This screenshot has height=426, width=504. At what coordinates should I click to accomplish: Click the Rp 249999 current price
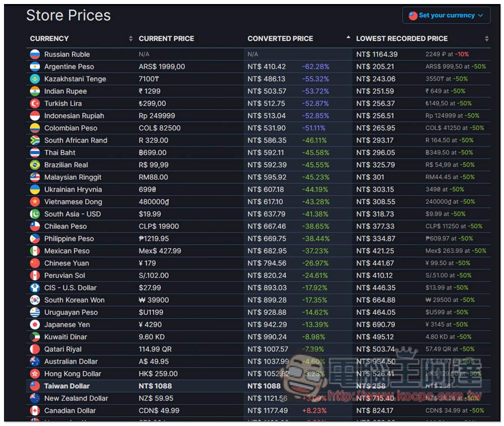coord(157,116)
